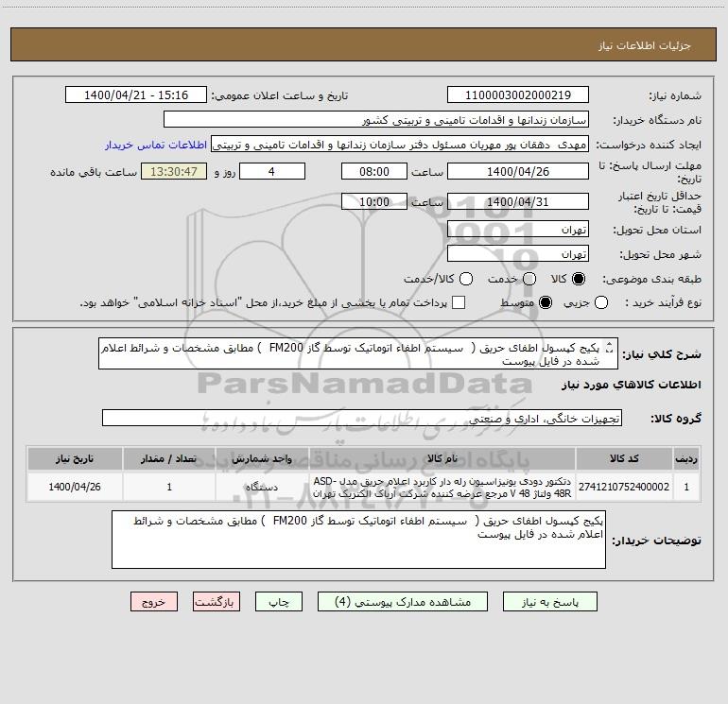Click the چاپ print button
728x704 pixels.
(279, 602)
